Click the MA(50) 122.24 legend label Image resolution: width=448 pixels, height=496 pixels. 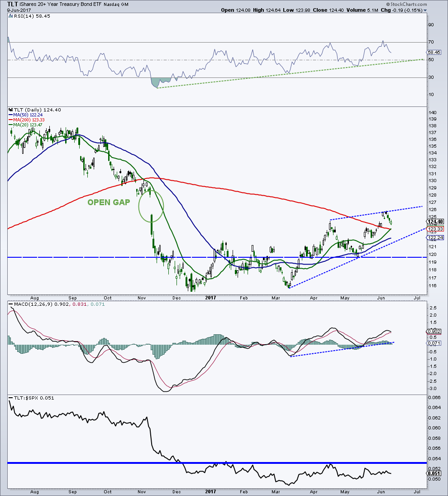[x=28, y=115]
